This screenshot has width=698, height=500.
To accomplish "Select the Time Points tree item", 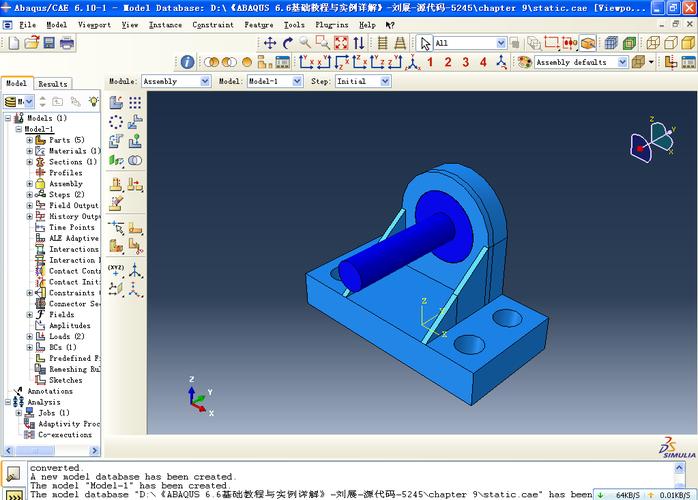I will pyautogui.click(x=65, y=228).
